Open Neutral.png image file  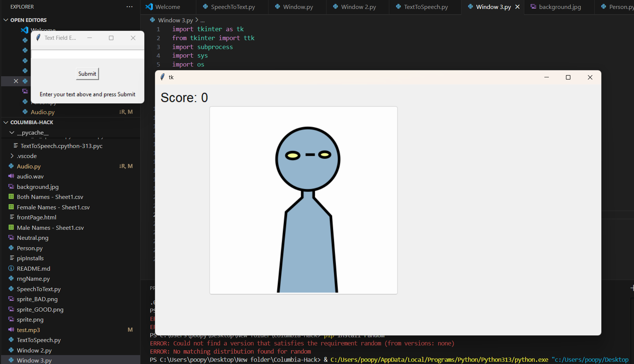[x=32, y=238]
